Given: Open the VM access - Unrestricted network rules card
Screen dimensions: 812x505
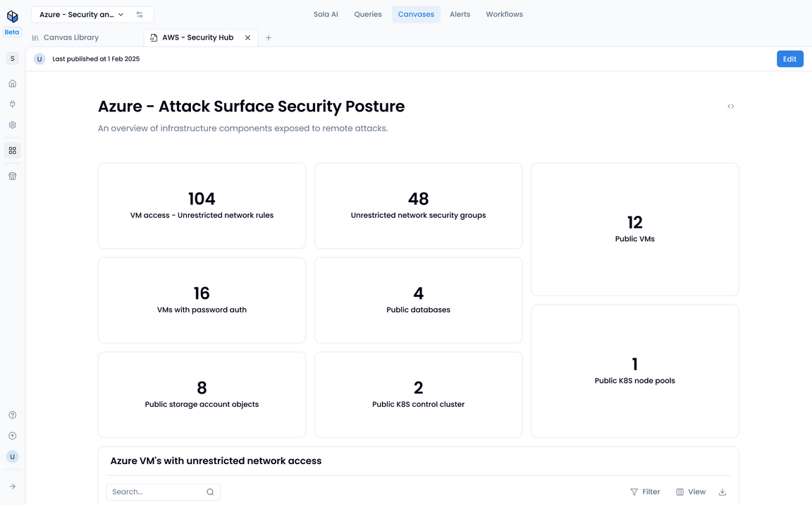Looking at the screenshot, I should 202,206.
